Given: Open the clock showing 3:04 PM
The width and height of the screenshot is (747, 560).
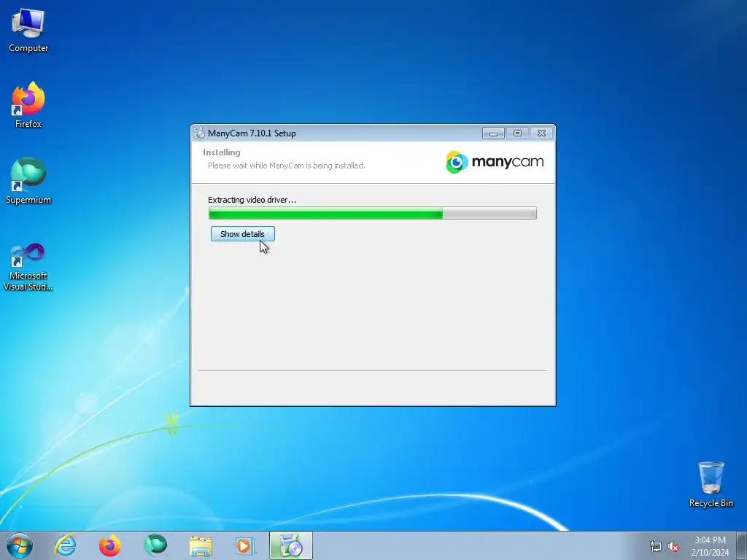Looking at the screenshot, I should [710, 546].
